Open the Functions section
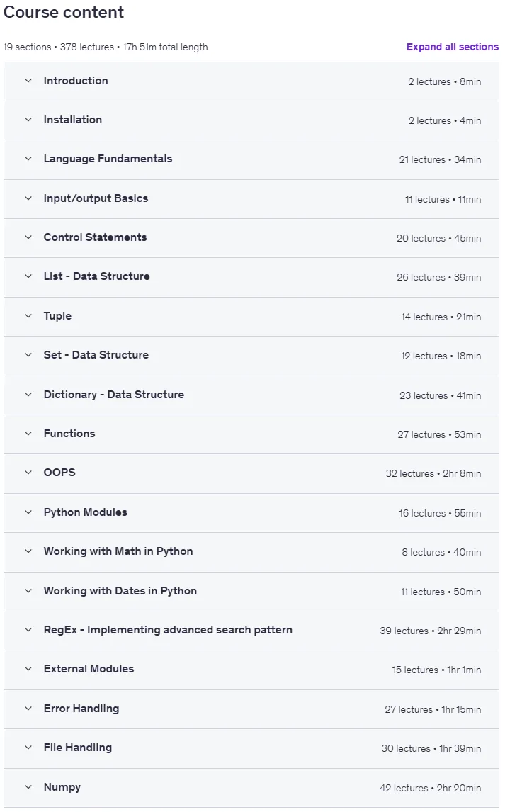Viewport: 505px width, 812px height. tap(251, 434)
